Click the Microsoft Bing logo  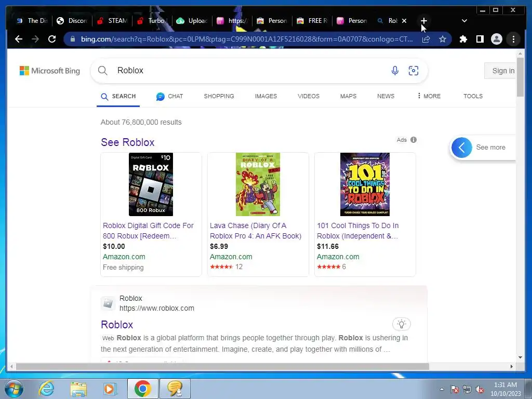(50, 71)
